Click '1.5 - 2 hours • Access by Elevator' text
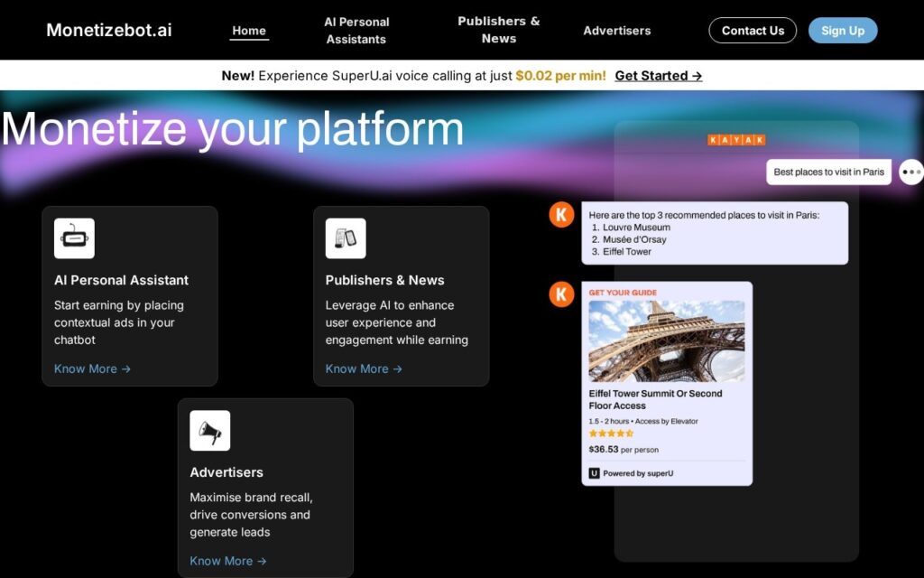This screenshot has width=924, height=578. click(x=642, y=421)
